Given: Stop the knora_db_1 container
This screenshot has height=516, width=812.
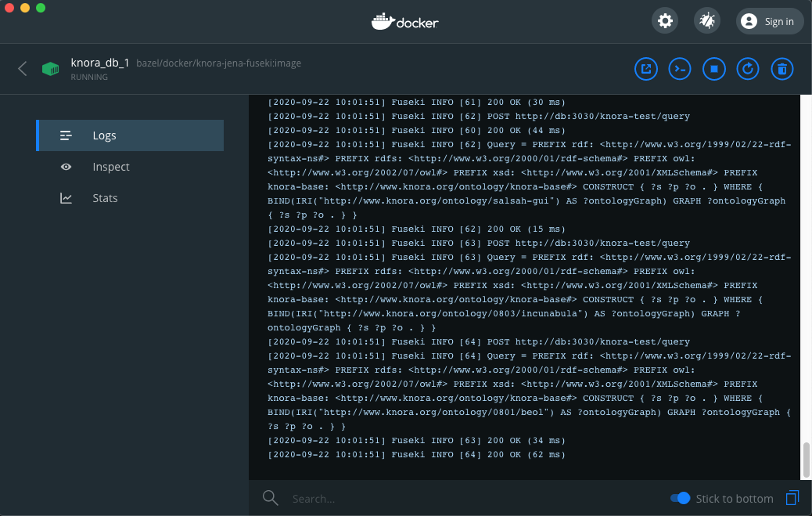Looking at the screenshot, I should coord(713,69).
